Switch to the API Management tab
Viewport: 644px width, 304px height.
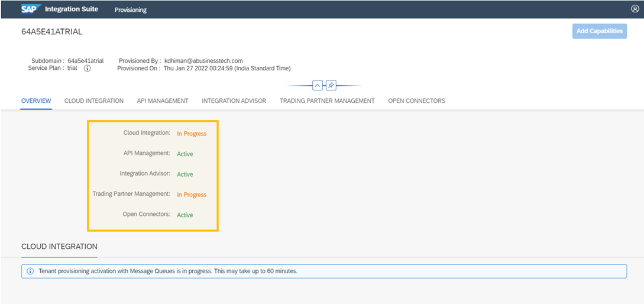(x=163, y=101)
